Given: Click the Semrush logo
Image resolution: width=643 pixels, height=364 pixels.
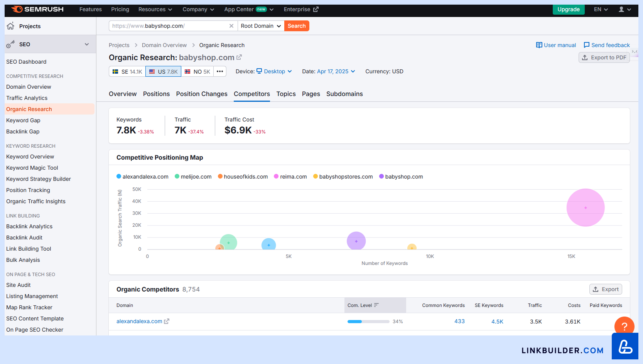Looking at the screenshot, I should [x=37, y=9].
